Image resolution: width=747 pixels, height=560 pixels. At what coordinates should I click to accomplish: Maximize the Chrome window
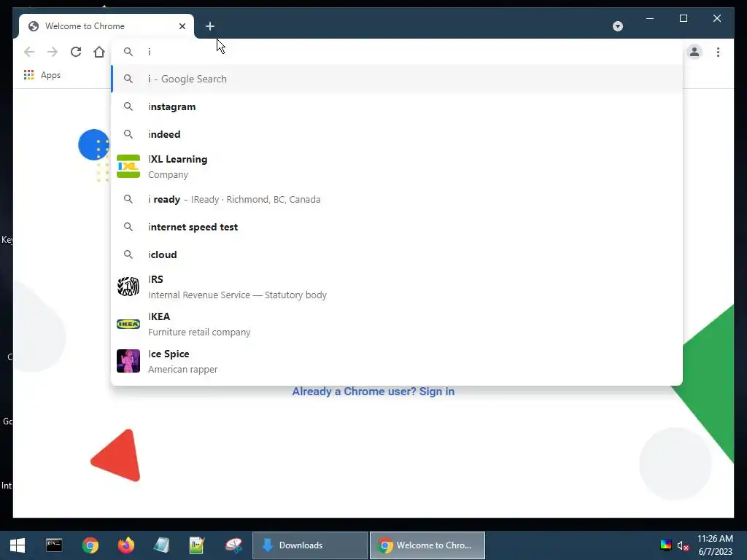click(683, 18)
